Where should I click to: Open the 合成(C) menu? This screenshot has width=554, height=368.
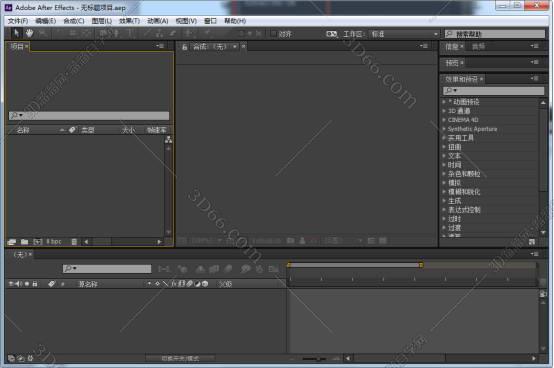pos(74,21)
